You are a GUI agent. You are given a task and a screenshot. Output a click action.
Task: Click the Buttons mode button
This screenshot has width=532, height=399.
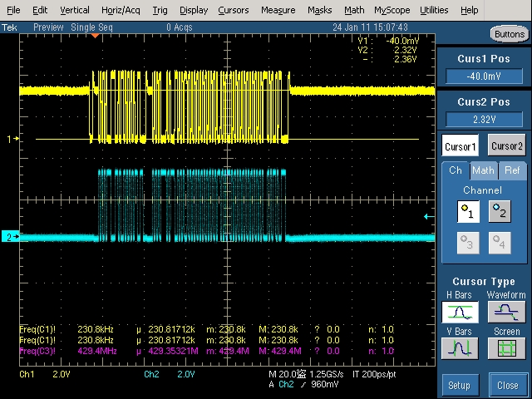510,34
